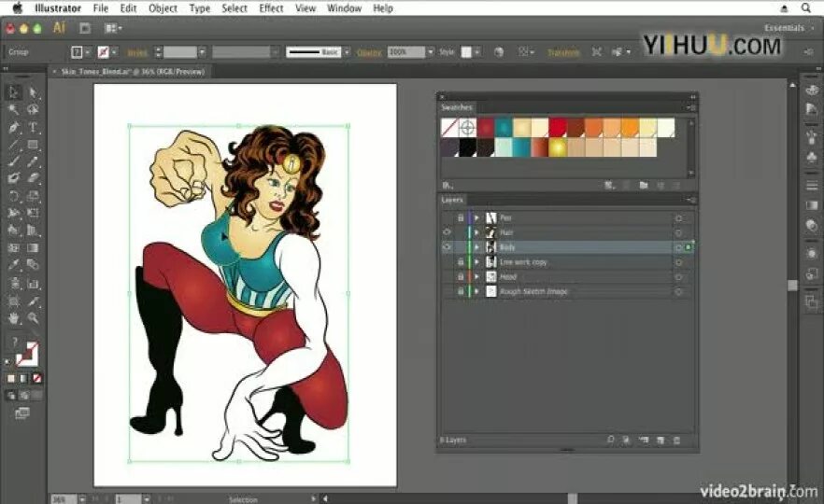Image resolution: width=824 pixels, height=504 pixels.
Task: Open the Apple menu
Action: tap(18, 8)
